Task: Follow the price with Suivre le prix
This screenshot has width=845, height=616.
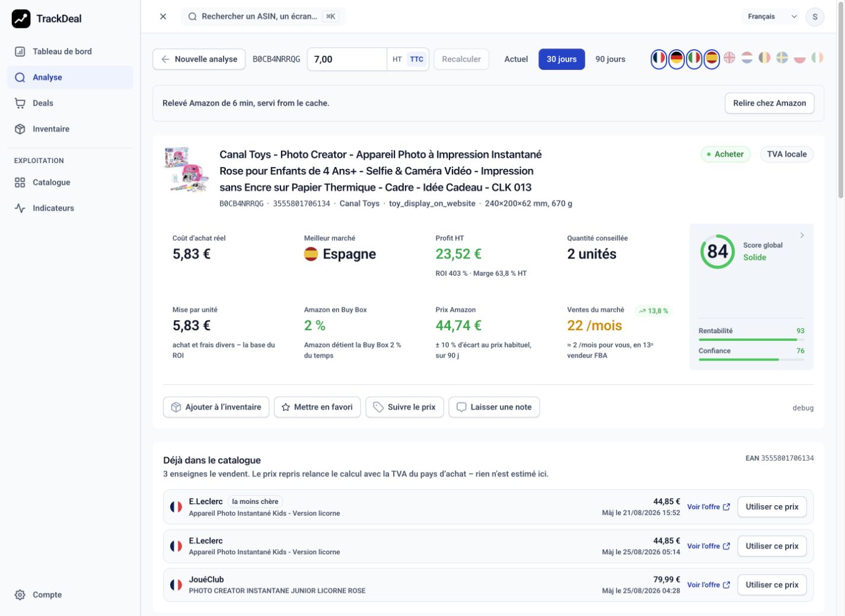Action: pyautogui.click(x=404, y=407)
